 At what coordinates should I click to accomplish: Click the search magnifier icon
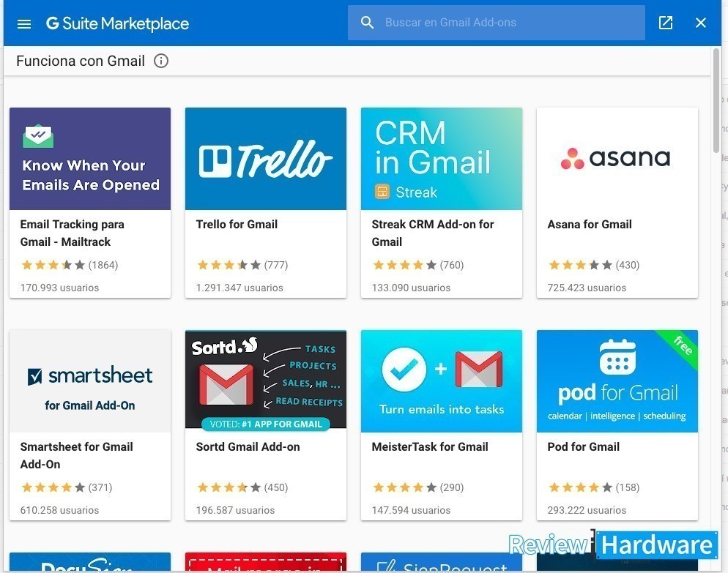(367, 22)
